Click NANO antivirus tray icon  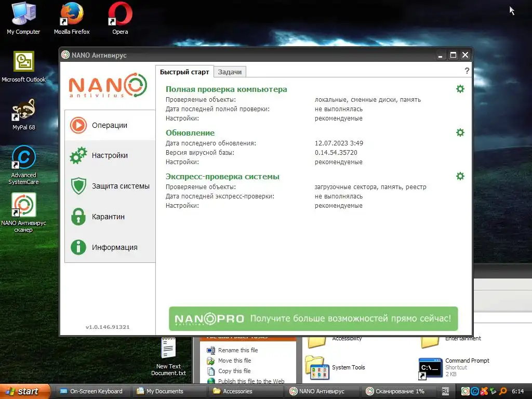(465, 391)
